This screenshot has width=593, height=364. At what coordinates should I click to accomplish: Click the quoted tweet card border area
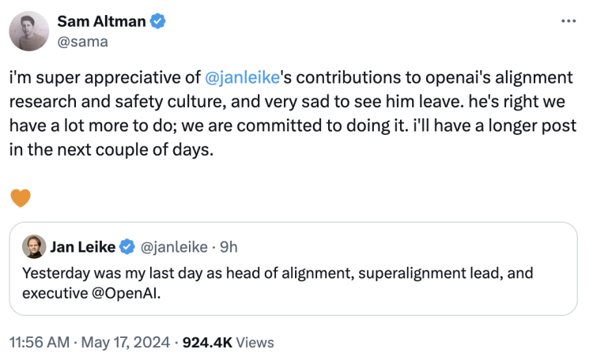pyautogui.click(x=293, y=268)
